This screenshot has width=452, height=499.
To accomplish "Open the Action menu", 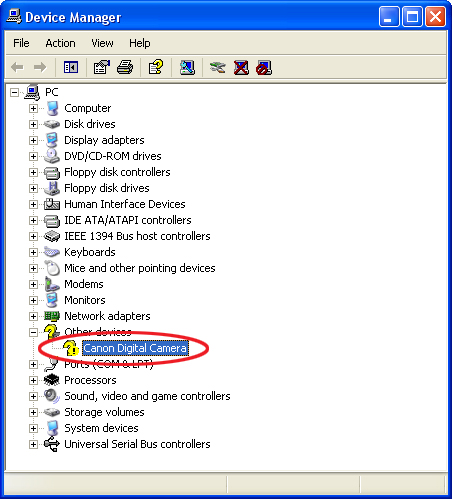I will pos(60,43).
